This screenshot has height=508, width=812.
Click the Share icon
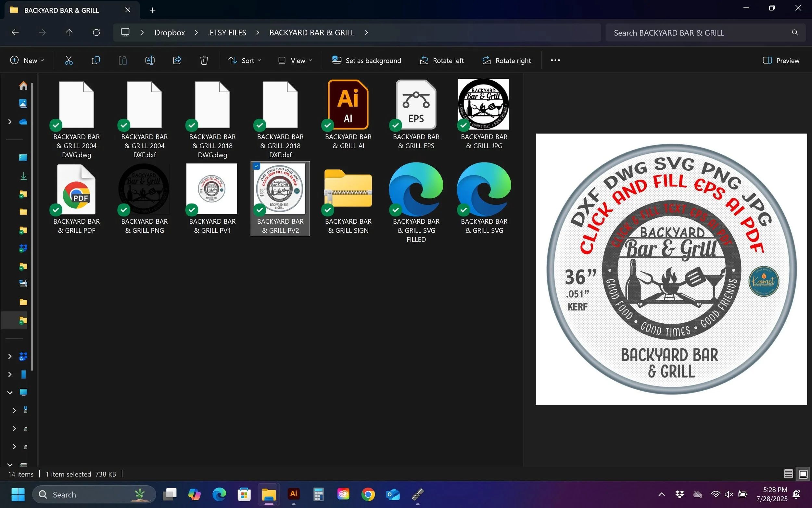click(x=177, y=60)
